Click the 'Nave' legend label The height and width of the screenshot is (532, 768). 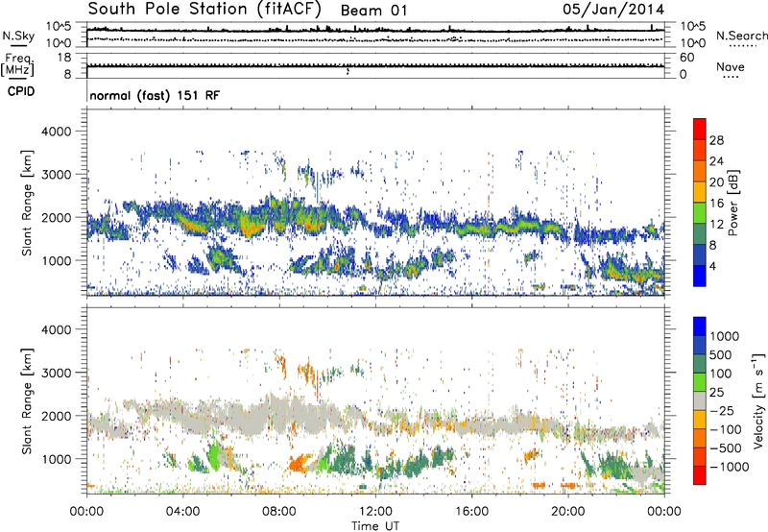coord(731,66)
